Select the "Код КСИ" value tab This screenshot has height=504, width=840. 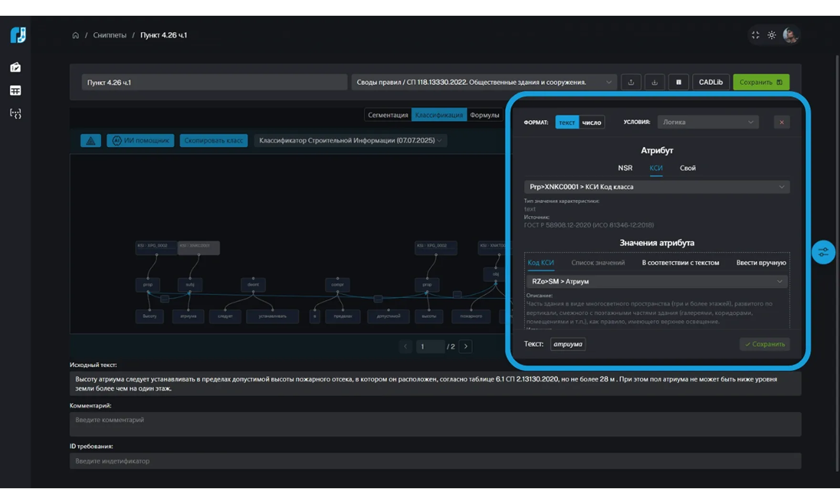(x=541, y=263)
